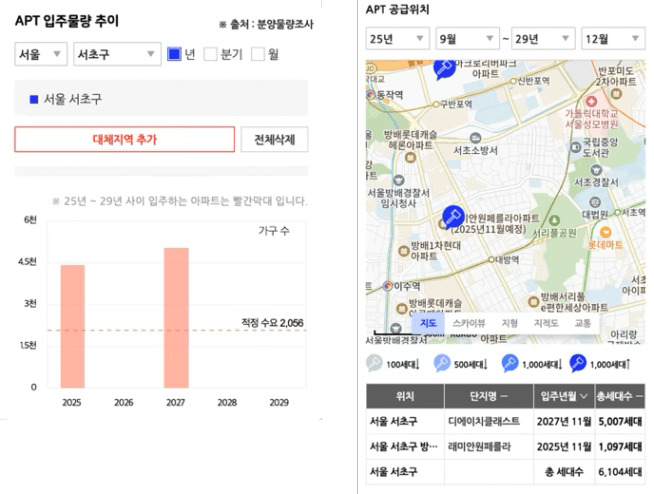Open the 서초구 district dropdown
This screenshot has height=494, width=654.
[117, 54]
